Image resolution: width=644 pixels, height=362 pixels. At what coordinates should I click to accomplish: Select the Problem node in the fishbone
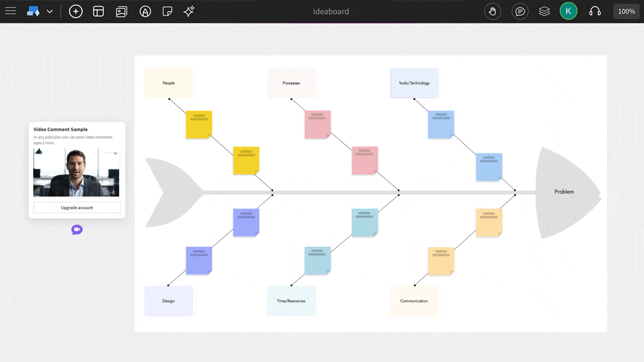pyautogui.click(x=564, y=191)
